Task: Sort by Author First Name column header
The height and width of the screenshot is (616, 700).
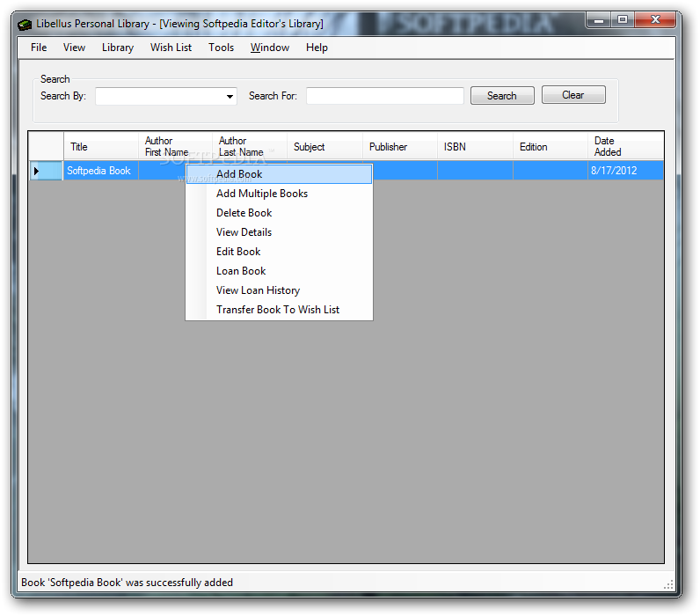Action: [x=176, y=146]
